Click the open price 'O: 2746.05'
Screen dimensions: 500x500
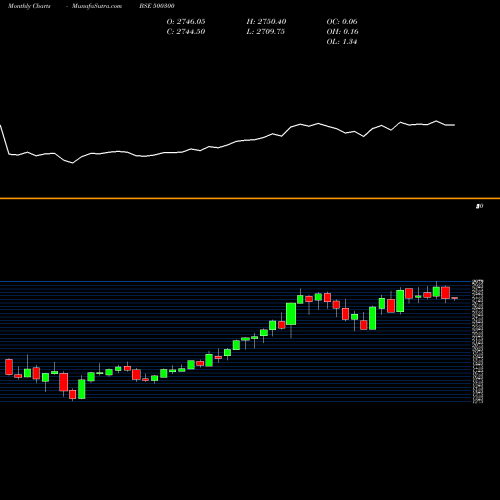coord(186,22)
